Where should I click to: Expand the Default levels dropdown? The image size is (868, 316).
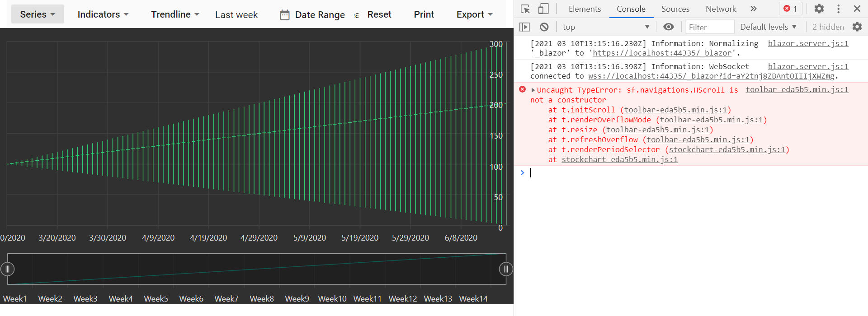768,27
